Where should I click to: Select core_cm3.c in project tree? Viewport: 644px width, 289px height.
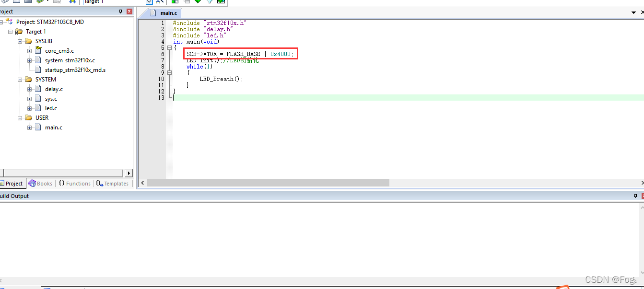(59, 51)
